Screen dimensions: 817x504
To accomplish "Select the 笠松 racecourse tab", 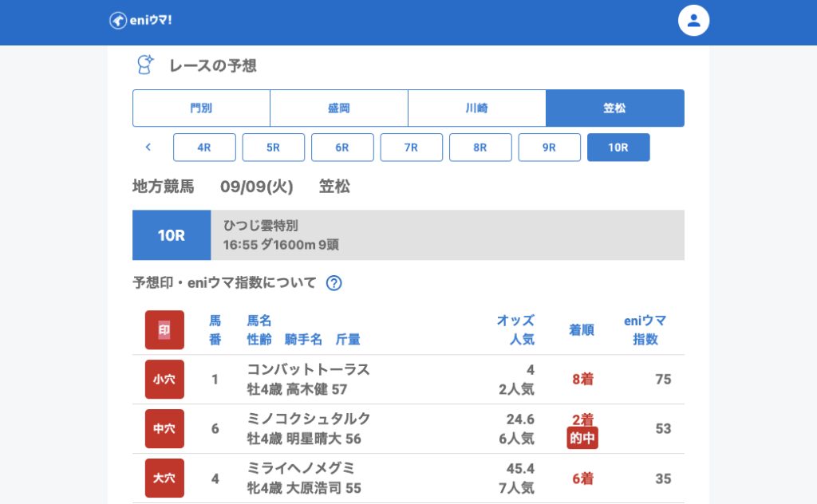I will (x=615, y=108).
